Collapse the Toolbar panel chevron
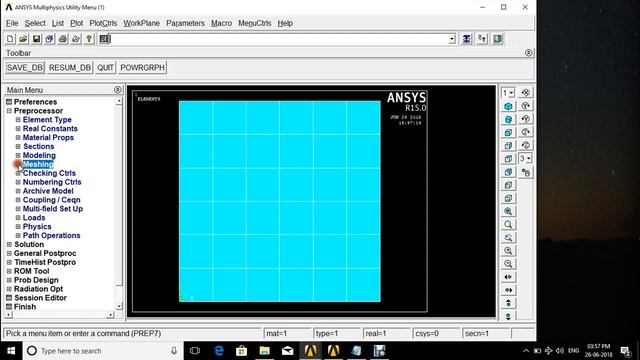The width and height of the screenshot is (640, 360). (x=529, y=53)
